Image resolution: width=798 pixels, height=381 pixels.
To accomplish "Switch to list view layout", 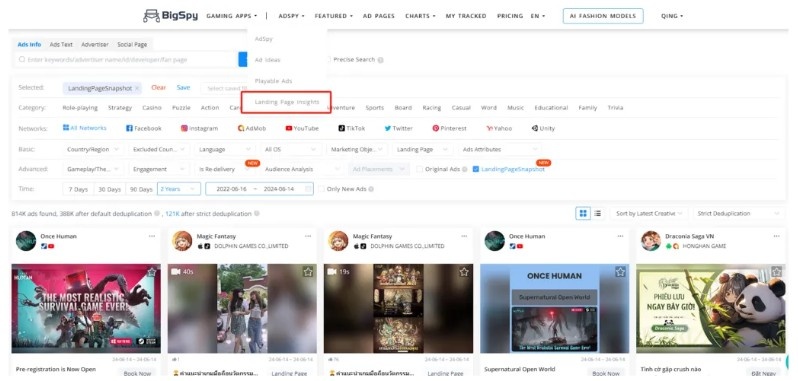I will click(x=597, y=213).
